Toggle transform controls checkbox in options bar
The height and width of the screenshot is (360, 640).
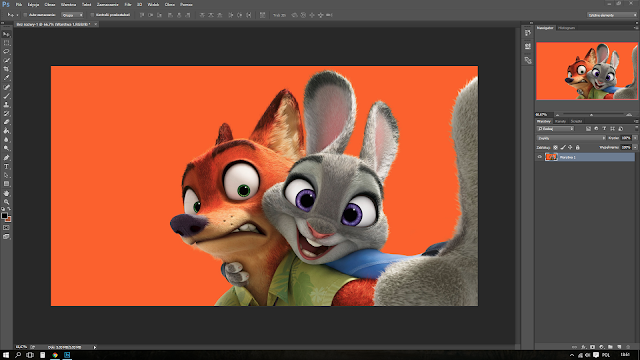(92, 15)
